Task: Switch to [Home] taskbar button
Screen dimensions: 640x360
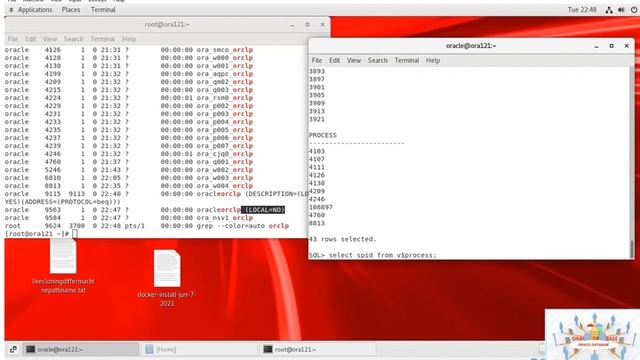Action: (x=200, y=349)
